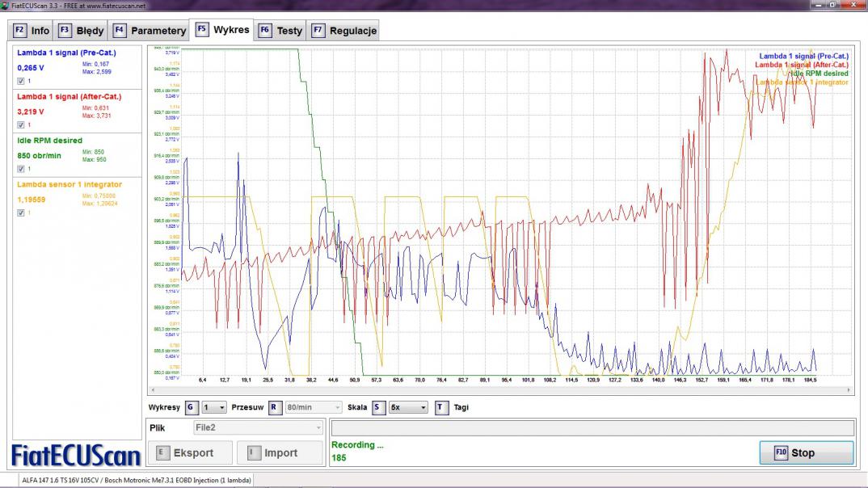Click the chart scrollbar's right arrow
868x488 pixels.
[848, 389]
